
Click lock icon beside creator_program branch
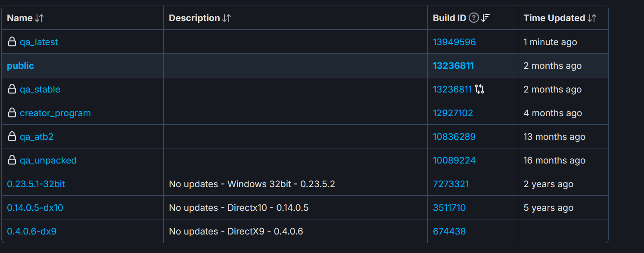12,113
